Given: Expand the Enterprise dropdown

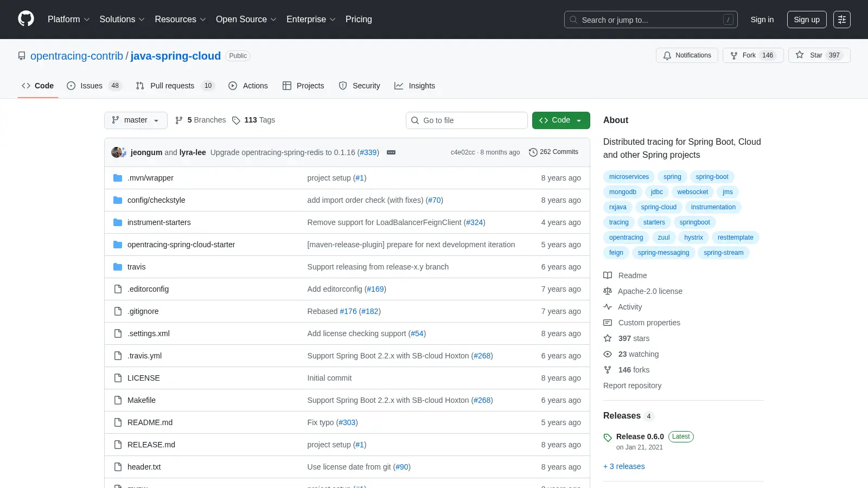Looking at the screenshot, I should (311, 20).
